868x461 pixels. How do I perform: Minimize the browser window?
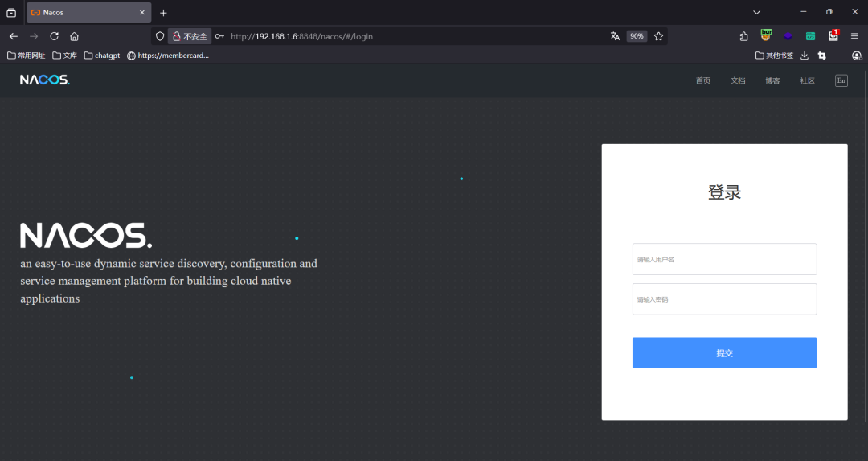pyautogui.click(x=803, y=11)
